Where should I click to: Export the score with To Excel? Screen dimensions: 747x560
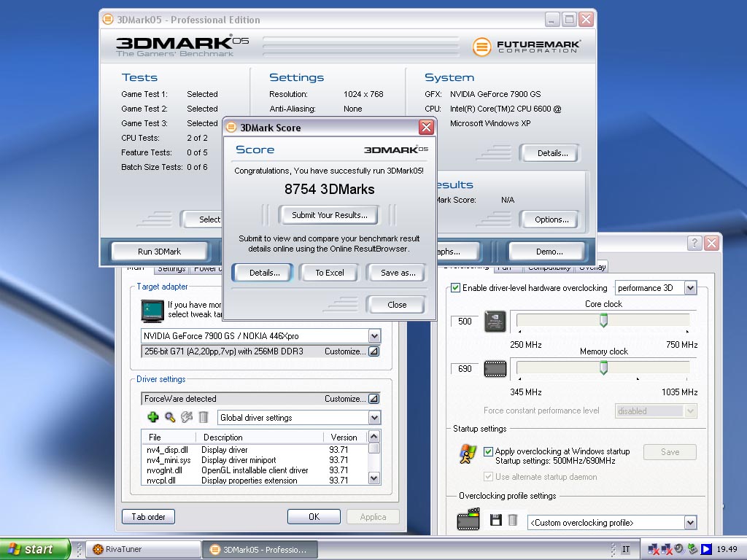click(329, 273)
